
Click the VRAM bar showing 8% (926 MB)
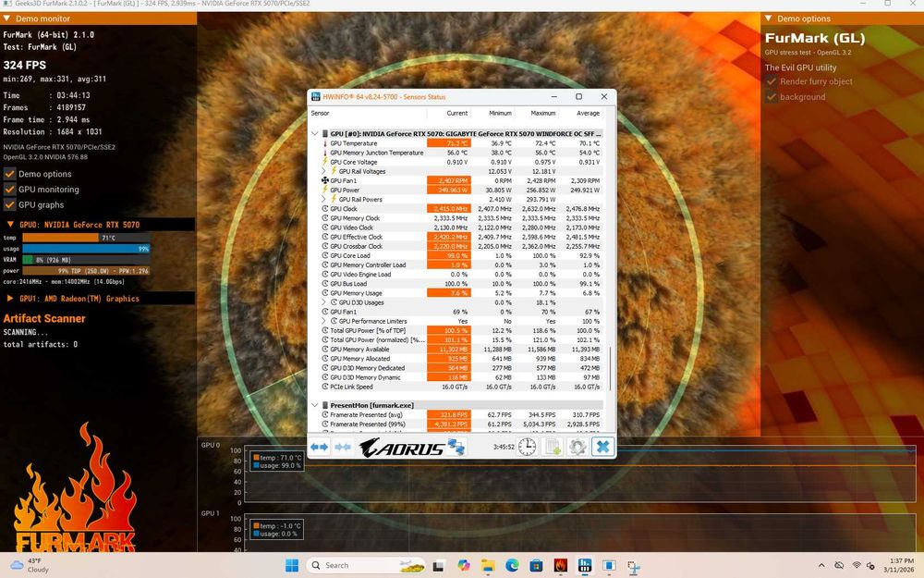click(86, 260)
